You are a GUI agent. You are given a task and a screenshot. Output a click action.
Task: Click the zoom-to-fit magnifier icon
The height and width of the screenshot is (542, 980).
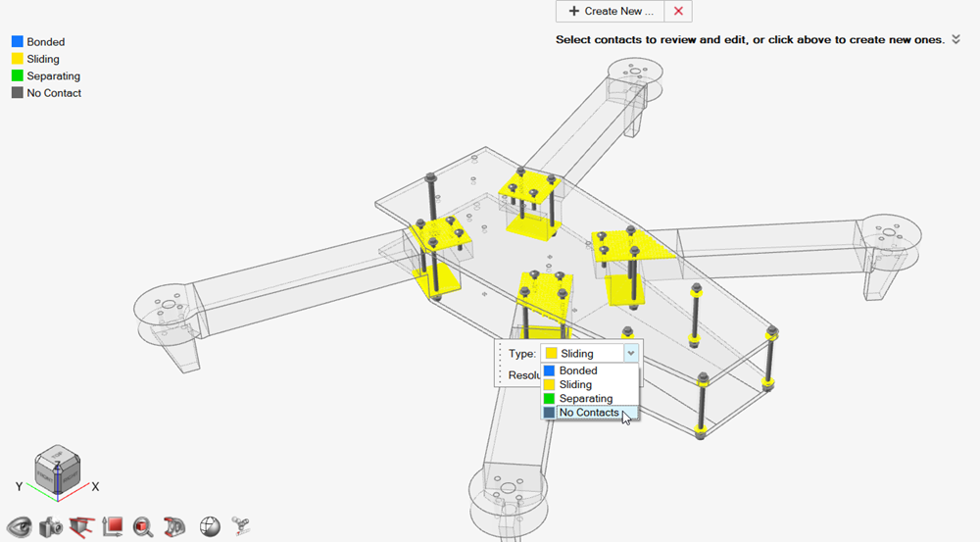[x=143, y=526]
